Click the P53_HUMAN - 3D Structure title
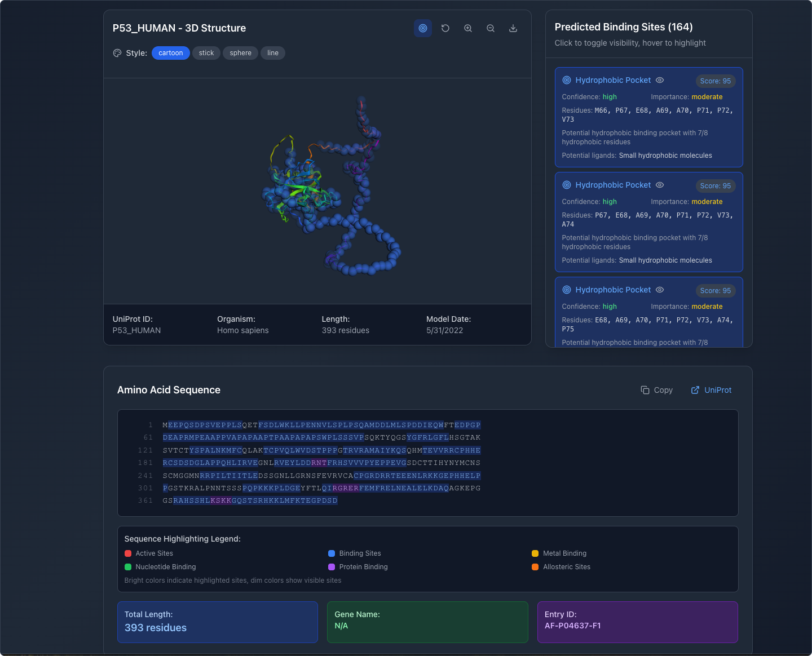 (x=179, y=28)
